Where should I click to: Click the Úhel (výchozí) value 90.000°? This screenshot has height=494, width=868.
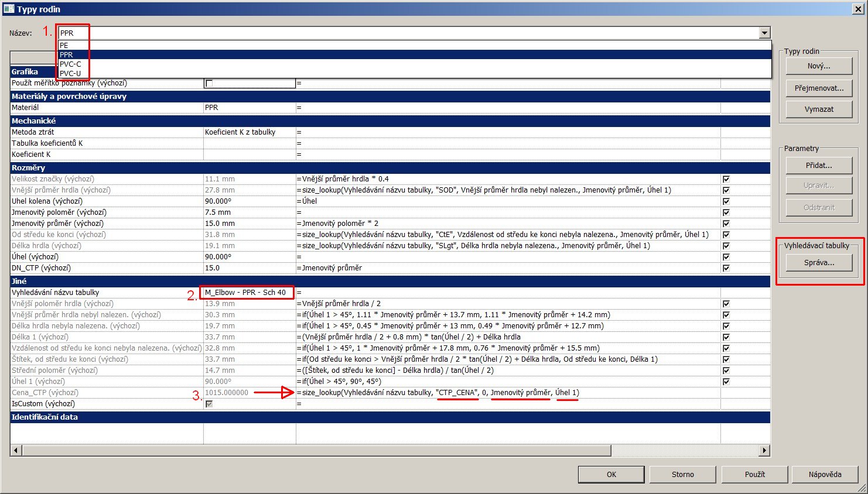(250, 257)
